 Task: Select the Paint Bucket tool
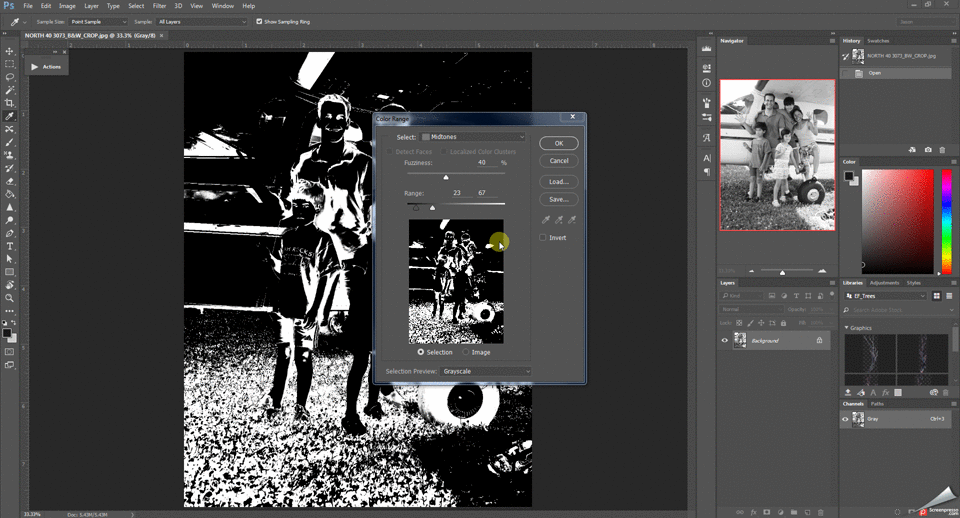click(x=9, y=194)
